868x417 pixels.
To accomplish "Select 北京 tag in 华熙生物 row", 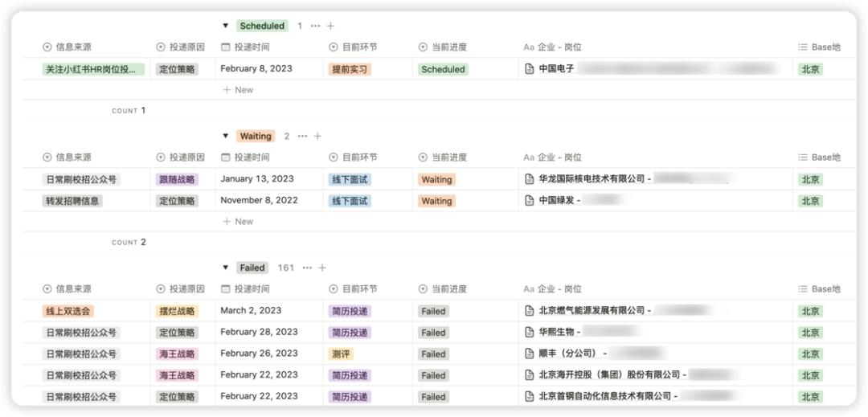I will [810, 333].
